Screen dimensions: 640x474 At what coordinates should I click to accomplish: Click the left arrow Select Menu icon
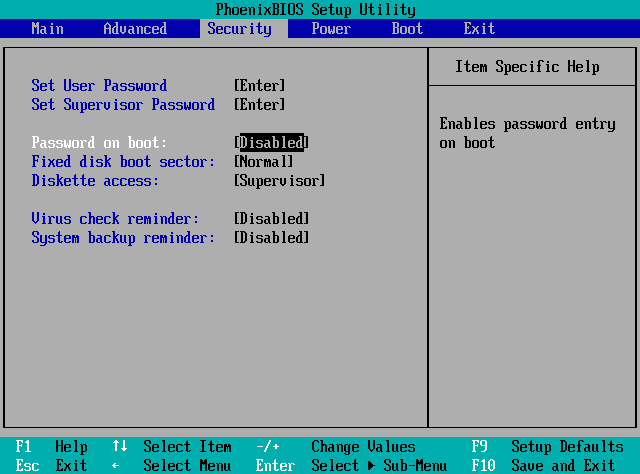(x=116, y=466)
